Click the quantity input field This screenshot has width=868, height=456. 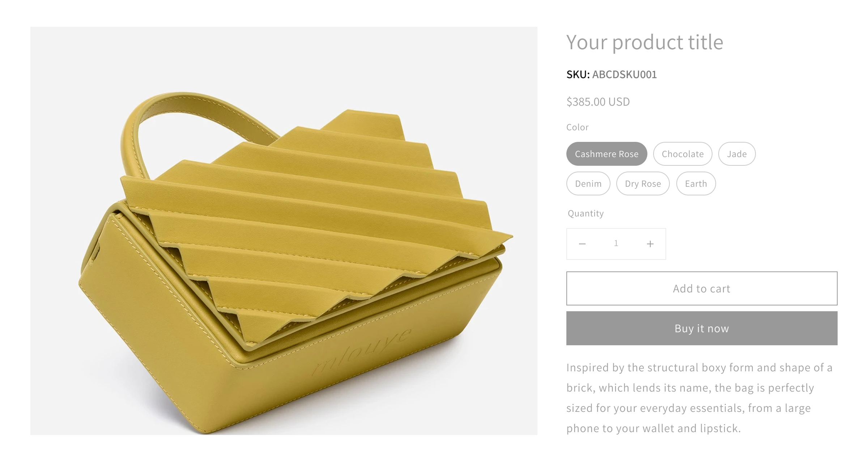616,244
